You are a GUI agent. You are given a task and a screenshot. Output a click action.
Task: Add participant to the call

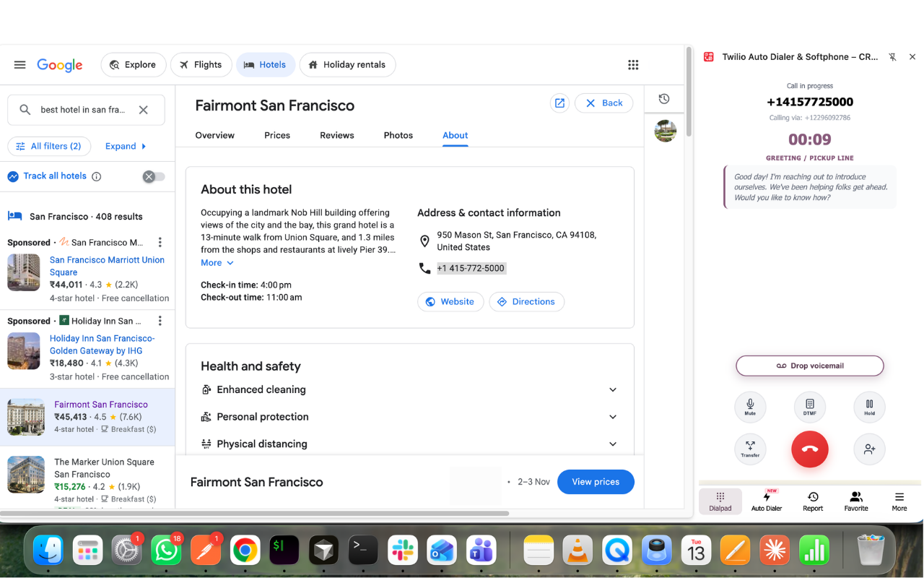pos(869,449)
